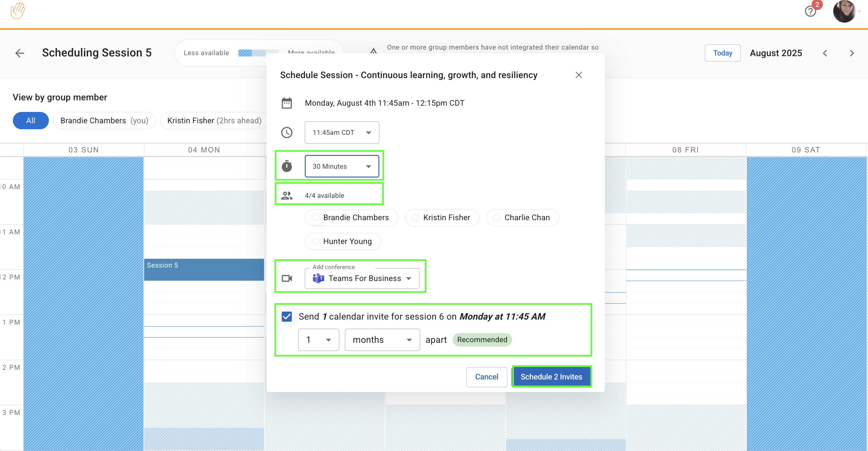Click the Cancel button
The width and height of the screenshot is (868, 451).
coord(486,376)
